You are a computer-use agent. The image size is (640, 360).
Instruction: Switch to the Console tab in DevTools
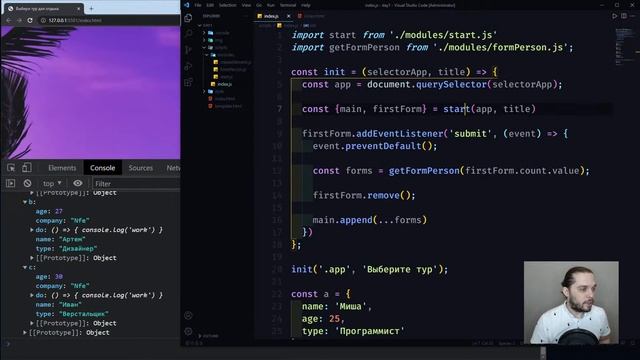tap(102, 168)
